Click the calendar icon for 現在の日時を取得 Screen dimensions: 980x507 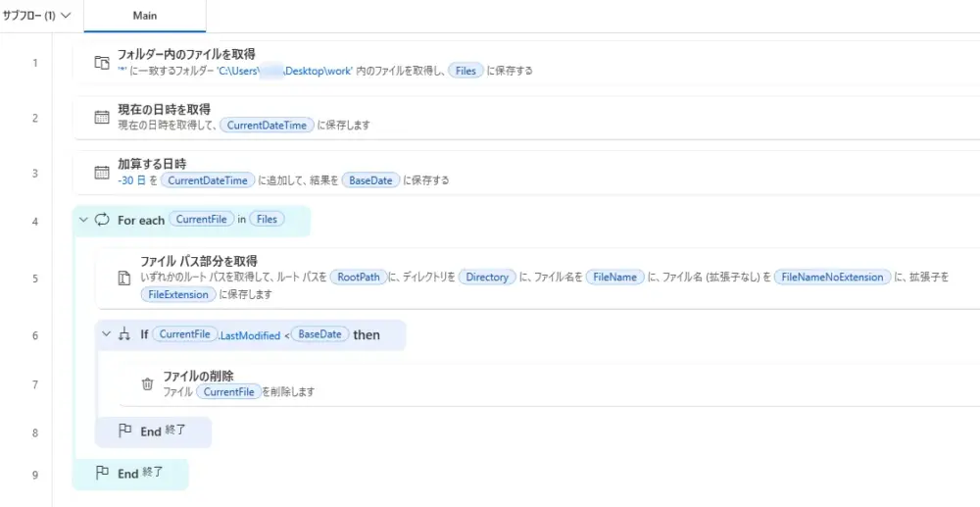tap(101, 118)
